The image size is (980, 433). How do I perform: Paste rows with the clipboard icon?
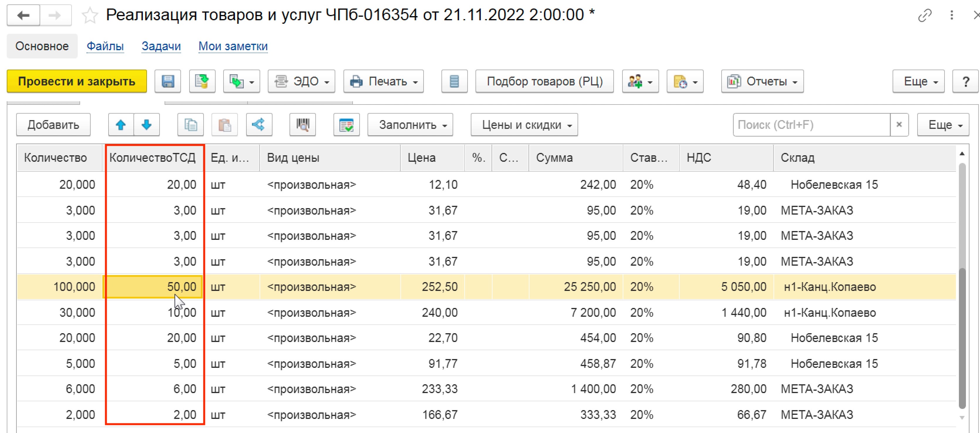[225, 124]
